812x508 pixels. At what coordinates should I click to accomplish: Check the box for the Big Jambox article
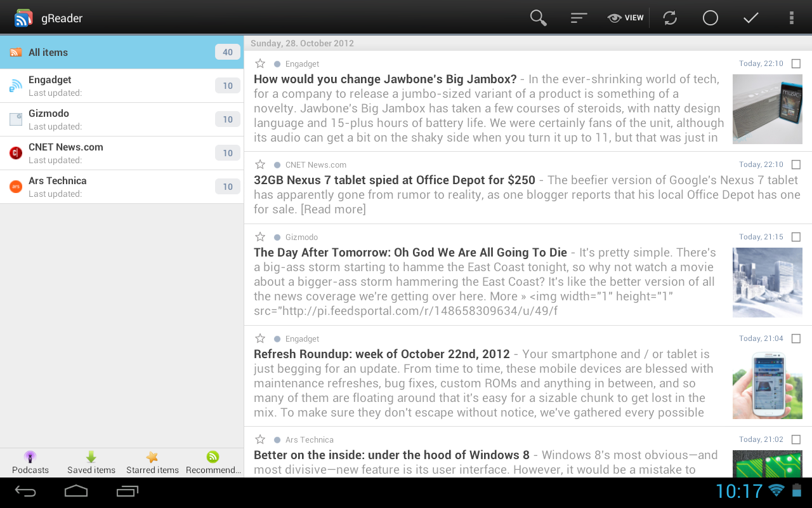click(x=796, y=63)
